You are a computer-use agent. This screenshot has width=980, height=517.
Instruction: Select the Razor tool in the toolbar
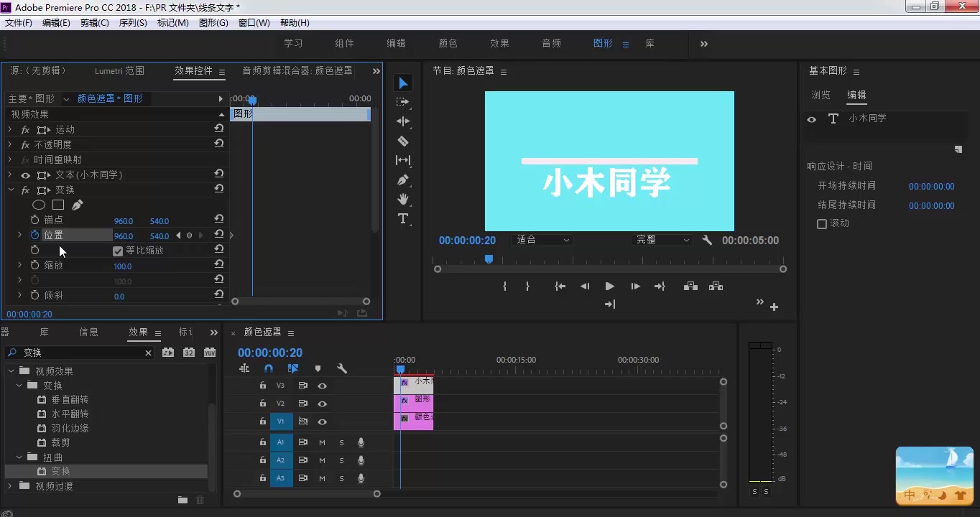click(x=403, y=141)
